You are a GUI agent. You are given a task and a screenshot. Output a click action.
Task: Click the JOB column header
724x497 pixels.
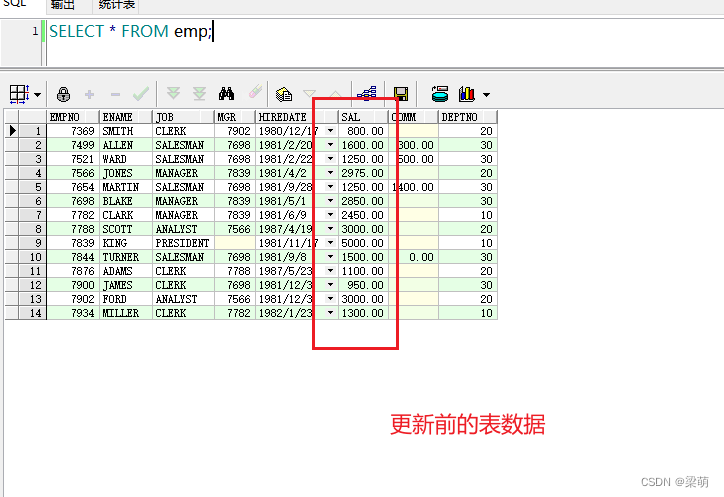tap(183, 117)
